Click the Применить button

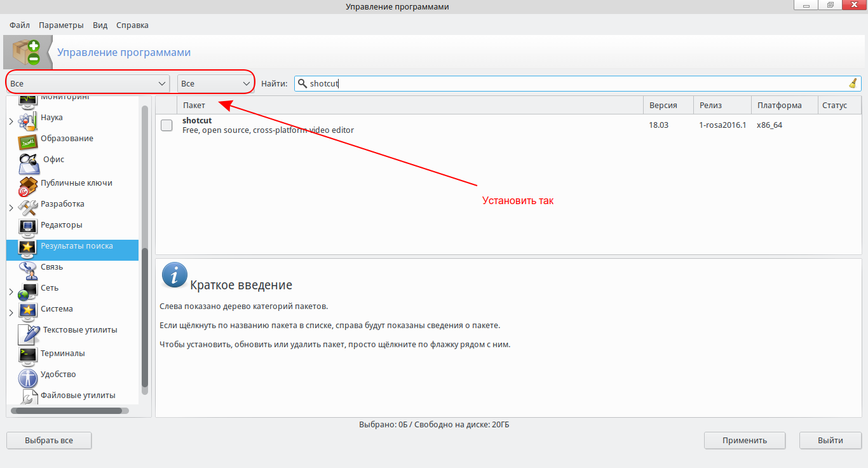point(745,440)
